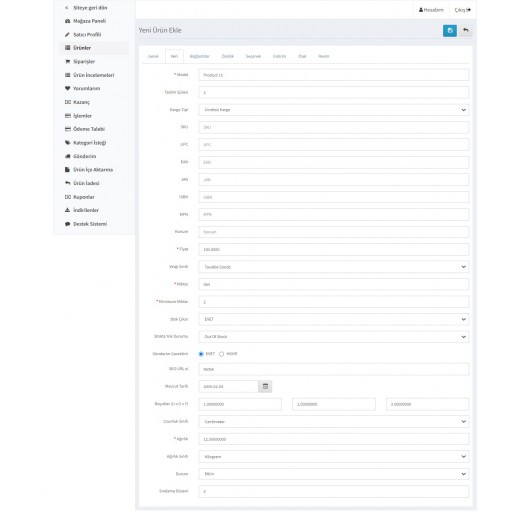Open the Kilogram weight class dropdown
The image size is (515, 515).
334,456
